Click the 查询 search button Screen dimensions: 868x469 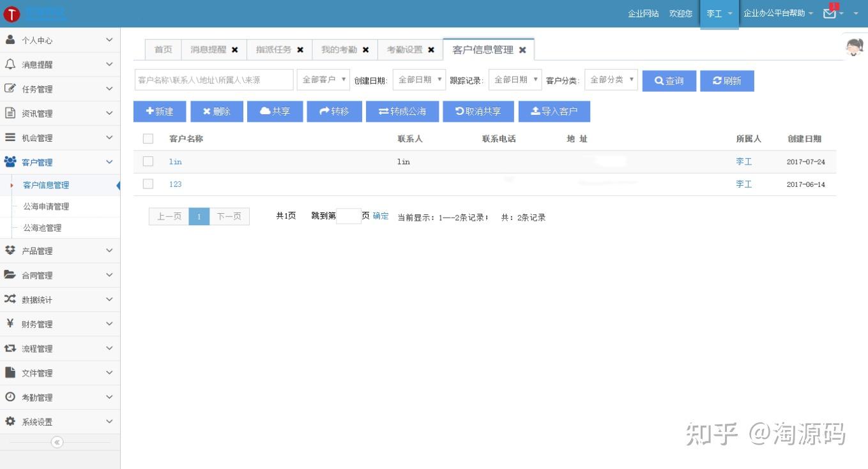click(x=669, y=80)
